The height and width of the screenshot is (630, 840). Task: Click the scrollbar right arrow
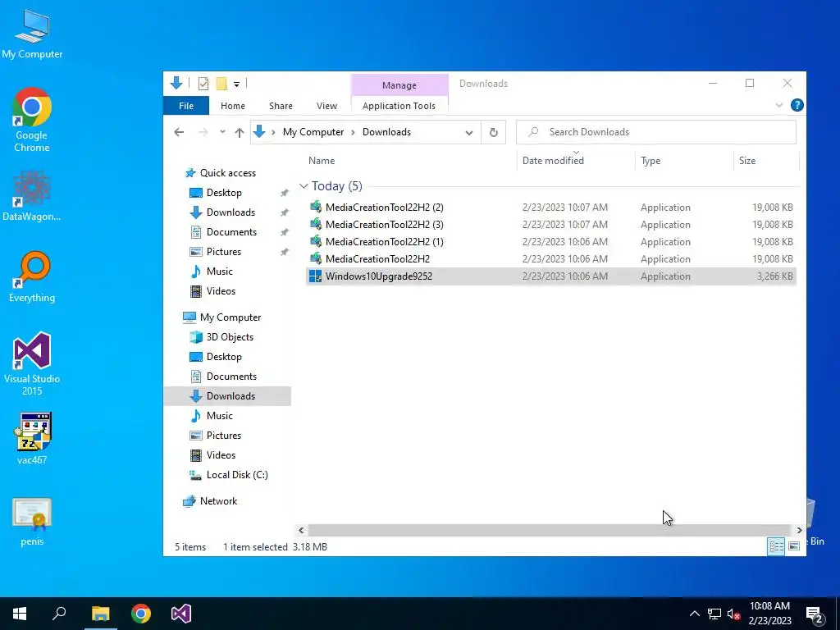[799, 531]
